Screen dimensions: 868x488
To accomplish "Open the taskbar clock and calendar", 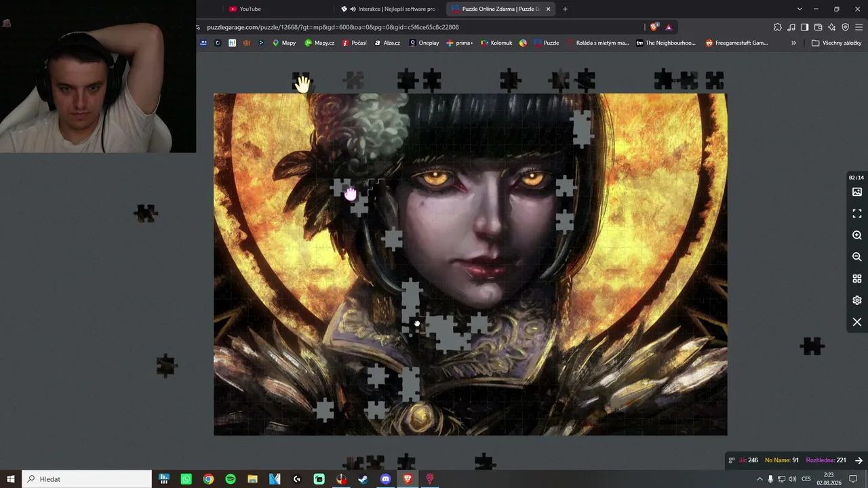I will (x=829, y=479).
